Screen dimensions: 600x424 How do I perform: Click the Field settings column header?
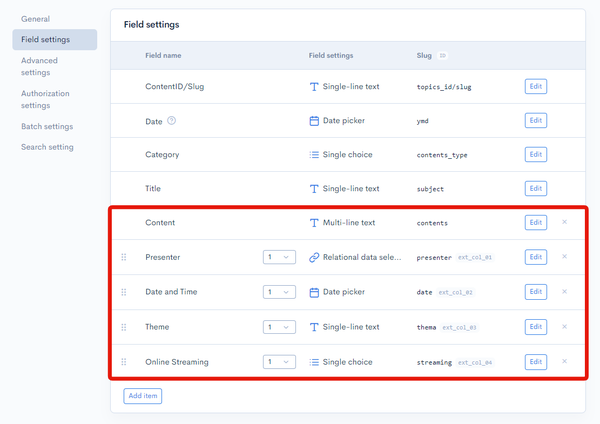(x=331, y=55)
